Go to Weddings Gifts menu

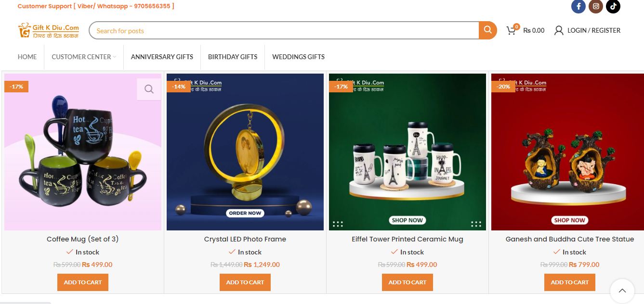pos(298,57)
